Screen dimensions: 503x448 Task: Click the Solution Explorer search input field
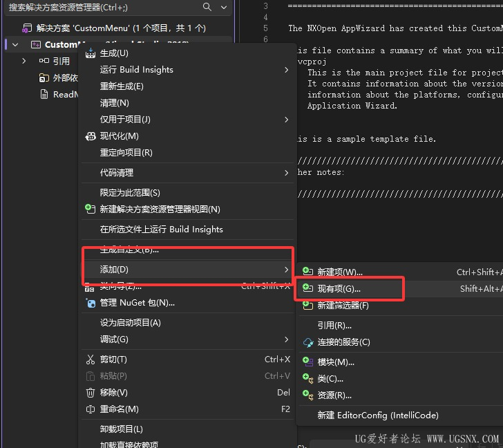[104, 7]
